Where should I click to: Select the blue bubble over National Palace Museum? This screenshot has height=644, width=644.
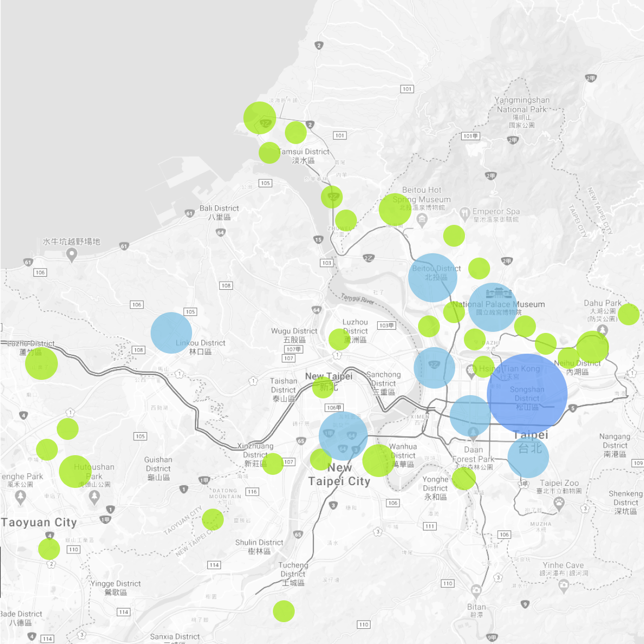pos(492,307)
